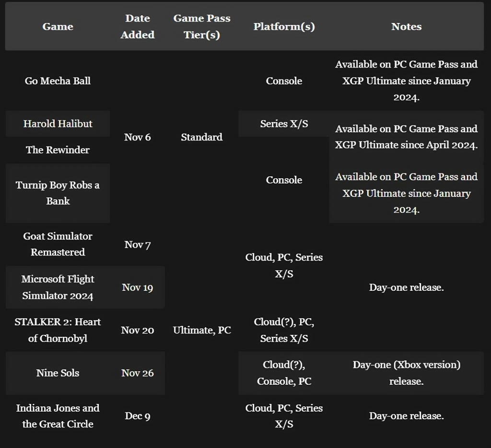This screenshot has height=448, width=491.
Task: Click the Platform(s) column header
Action: 284,26
